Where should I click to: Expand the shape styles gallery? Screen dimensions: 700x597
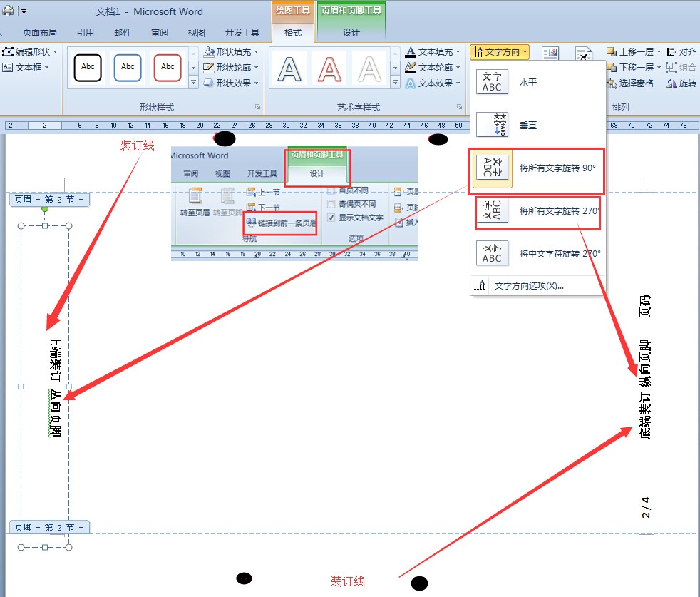tap(193, 83)
